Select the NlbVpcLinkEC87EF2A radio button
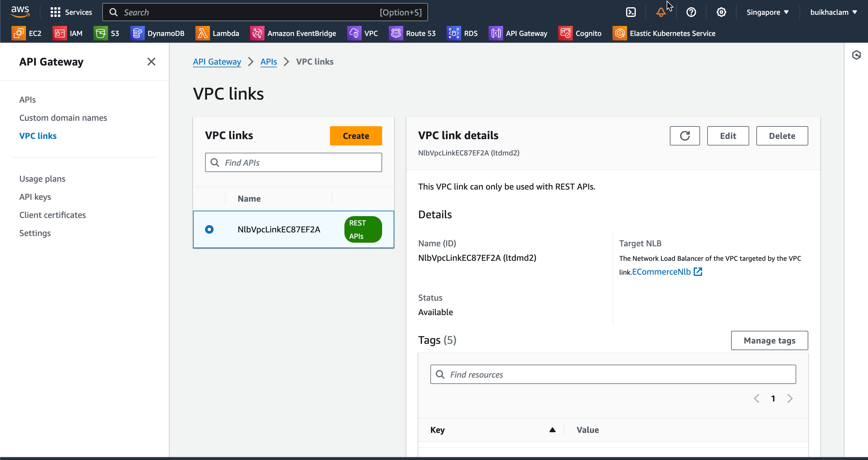 [x=209, y=229]
